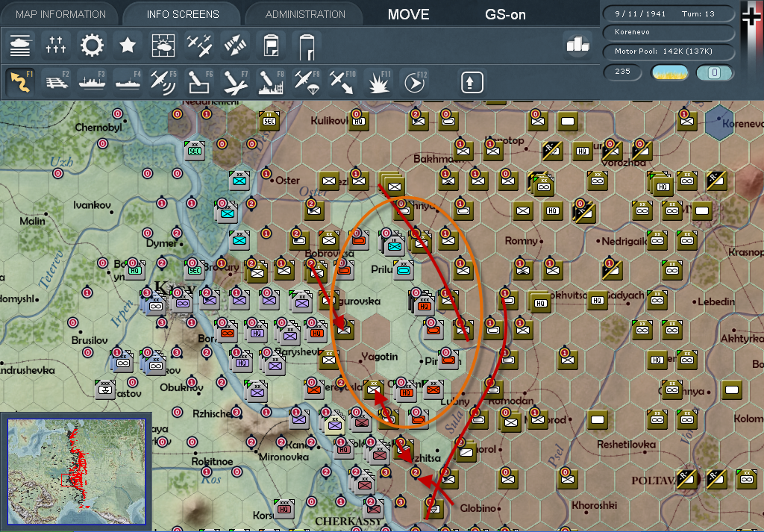Image resolution: width=764 pixels, height=532 pixels.
Task: Switch to the INFO SCREENS tab
Action: pyautogui.click(x=183, y=14)
